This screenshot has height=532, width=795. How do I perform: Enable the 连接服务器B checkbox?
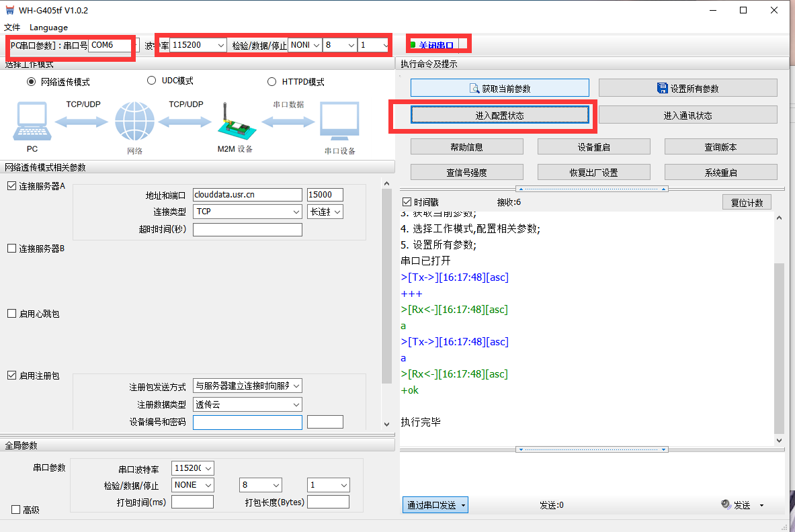click(x=11, y=249)
